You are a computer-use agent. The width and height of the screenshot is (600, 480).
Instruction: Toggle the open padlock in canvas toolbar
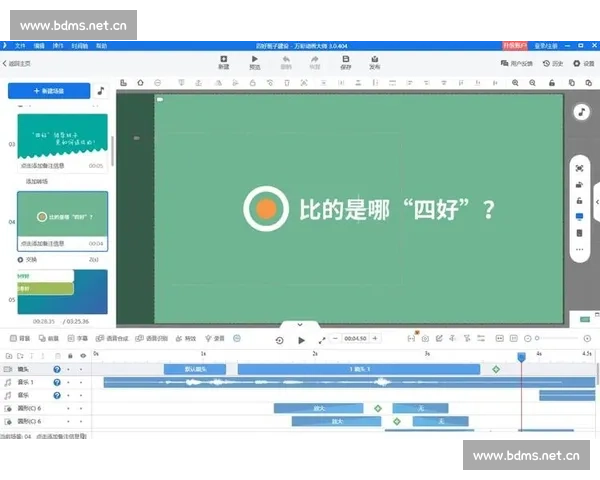[551, 83]
